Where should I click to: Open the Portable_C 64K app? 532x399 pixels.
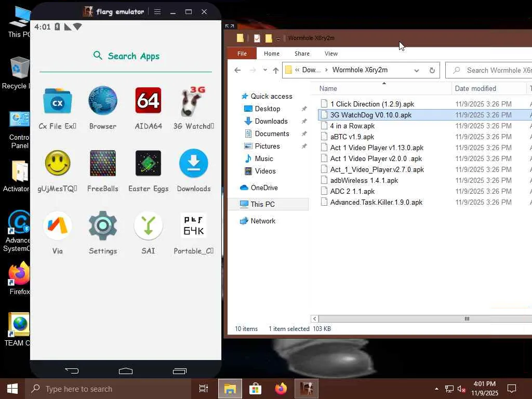tap(193, 225)
